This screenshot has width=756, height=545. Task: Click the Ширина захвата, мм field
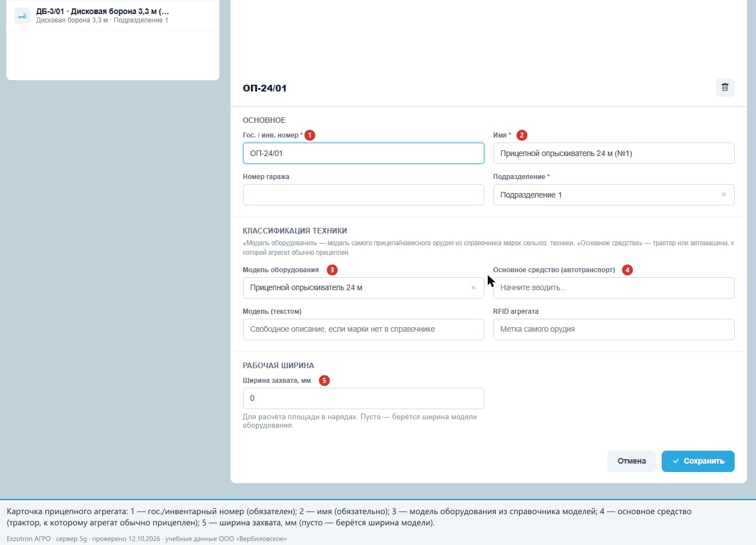click(363, 399)
